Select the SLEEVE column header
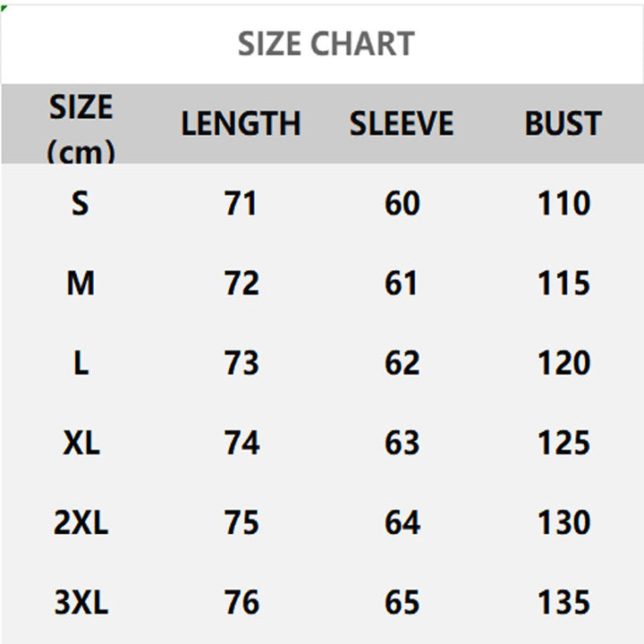 (x=402, y=124)
